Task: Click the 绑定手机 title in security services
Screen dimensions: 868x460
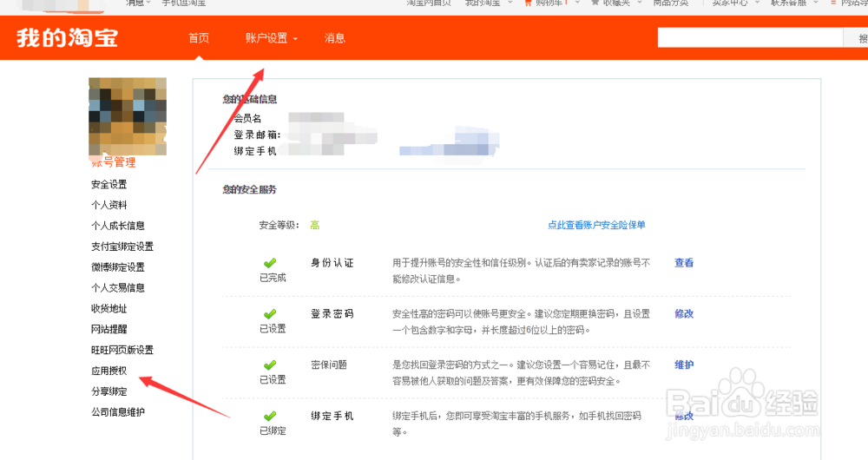Action: coord(332,416)
